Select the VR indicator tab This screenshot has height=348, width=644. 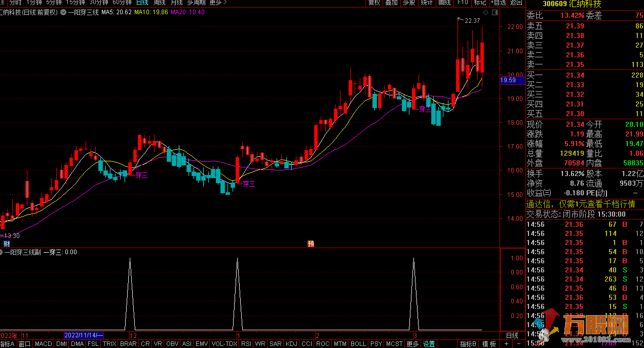pyautogui.click(x=159, y=344)
